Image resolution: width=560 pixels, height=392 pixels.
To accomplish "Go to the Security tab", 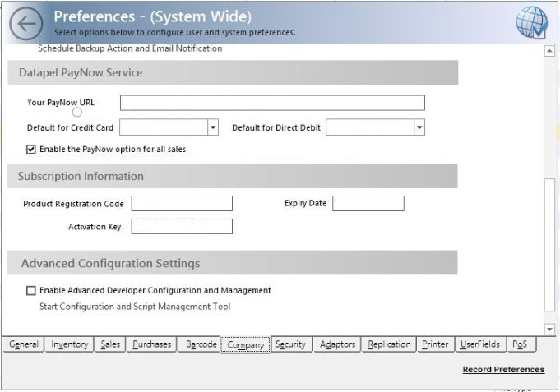I will 290,344.
